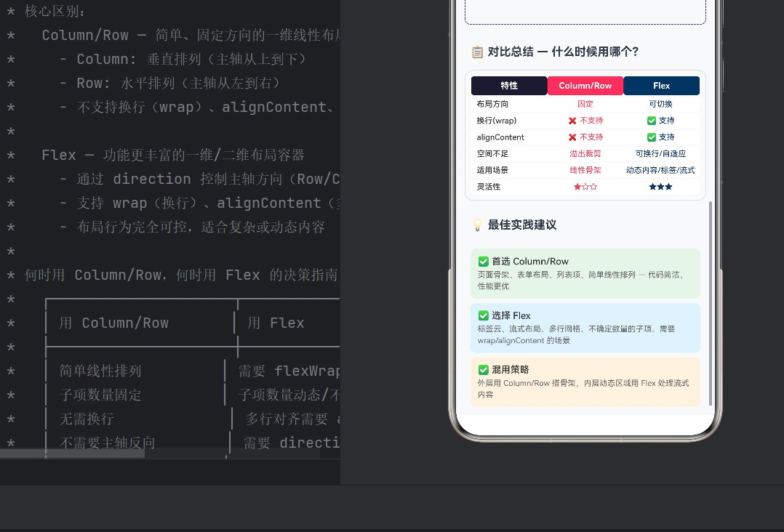This screenshot has height=532, width=784.
Task: Click the 可切换 cell in the comparison table
Action: pos(660,104)
